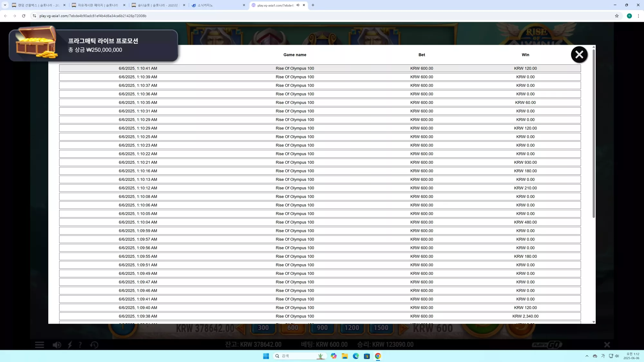Go back in browser history

(5, 16)
